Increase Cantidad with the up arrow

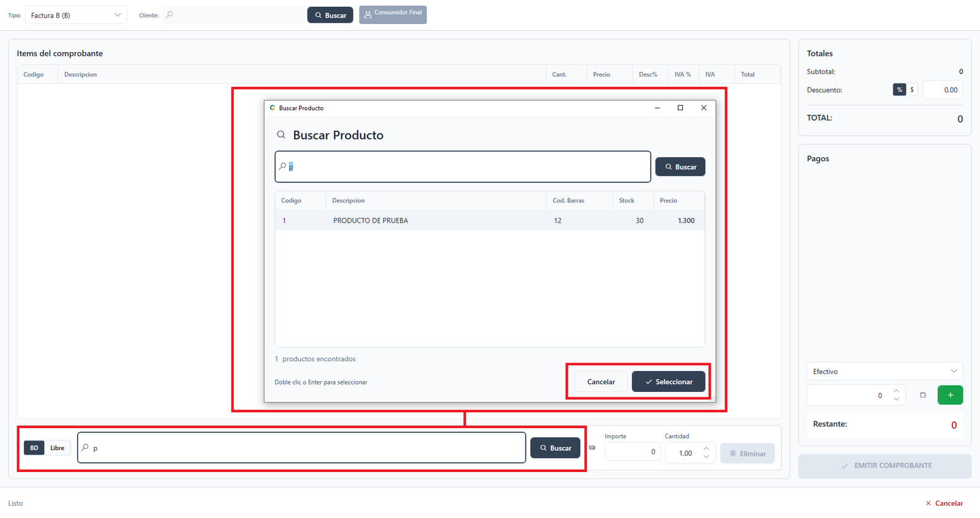click(706, 448)
